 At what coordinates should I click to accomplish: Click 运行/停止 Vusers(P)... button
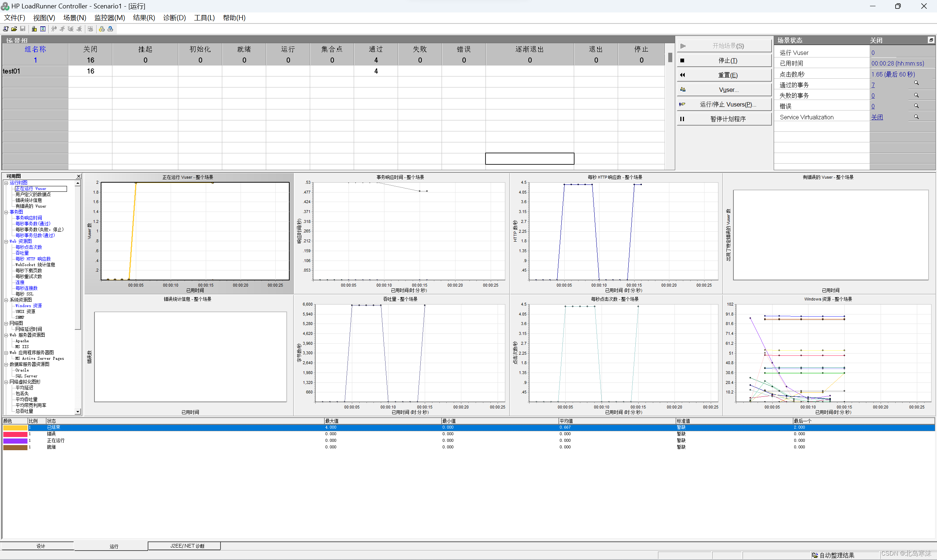[x=725, y=104]
